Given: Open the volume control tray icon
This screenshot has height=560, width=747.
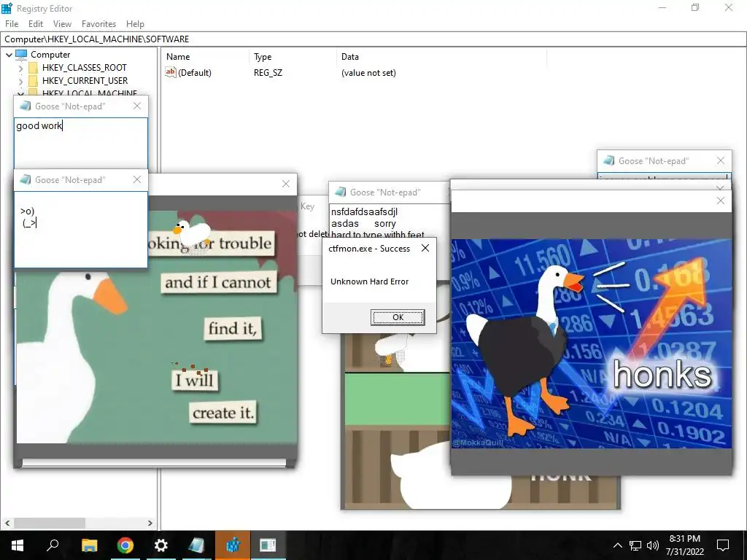Looking at the screenshot, I should [653, 545].
